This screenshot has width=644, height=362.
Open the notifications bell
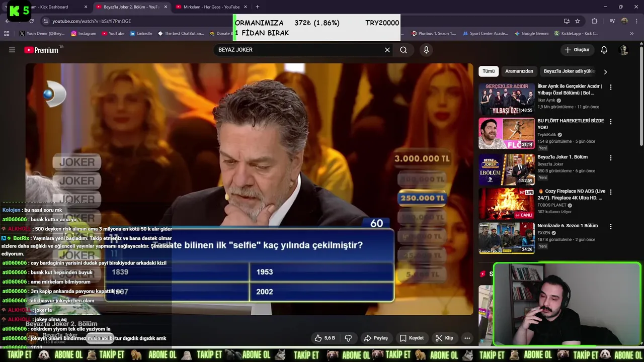click(604, 50)
